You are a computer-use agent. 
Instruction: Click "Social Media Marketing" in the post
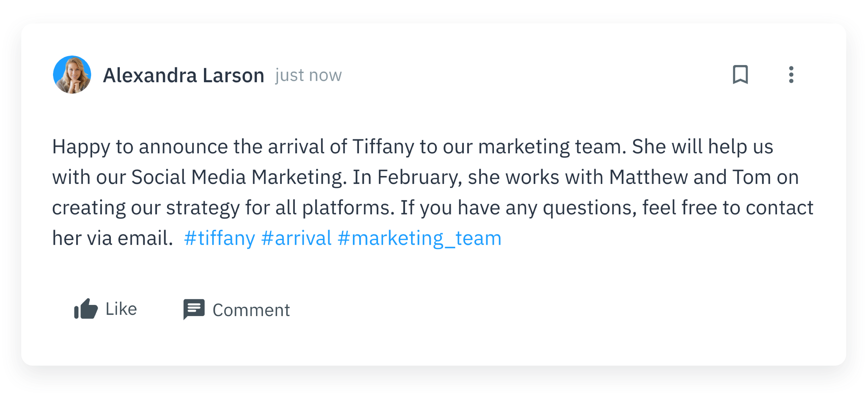(239, 177)
